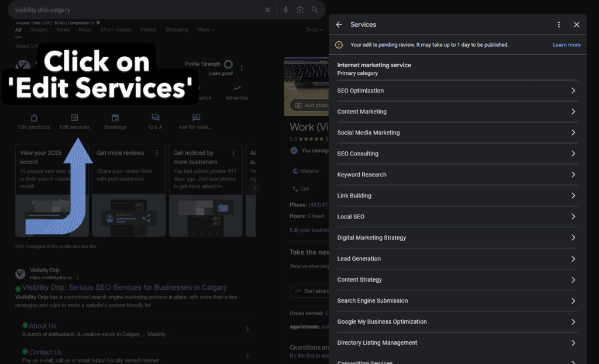This screenshot has width=599, height=364.
Task: Click the Internet marketing service primary category
Action: (374, 69)
